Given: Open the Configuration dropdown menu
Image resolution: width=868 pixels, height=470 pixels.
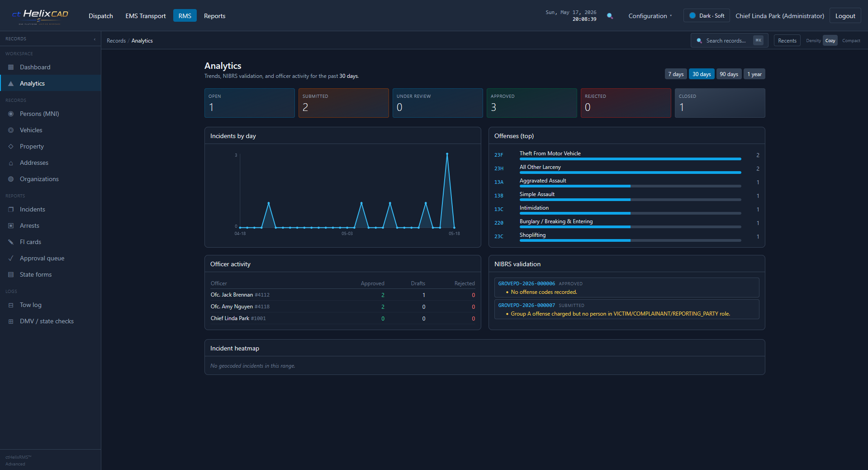Looking at the screenshot, I should (x=650, y=16).
